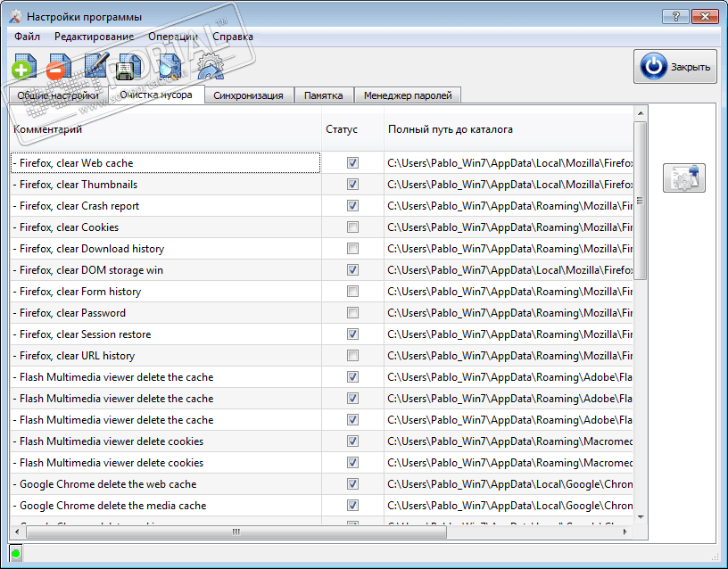728x569 pixels.
Task: Open the Файл menu
Action: point(27,37)
